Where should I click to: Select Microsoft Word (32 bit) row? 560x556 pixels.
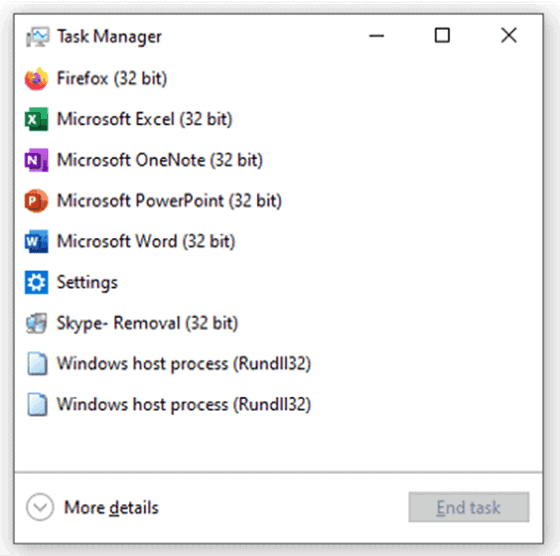279,241
